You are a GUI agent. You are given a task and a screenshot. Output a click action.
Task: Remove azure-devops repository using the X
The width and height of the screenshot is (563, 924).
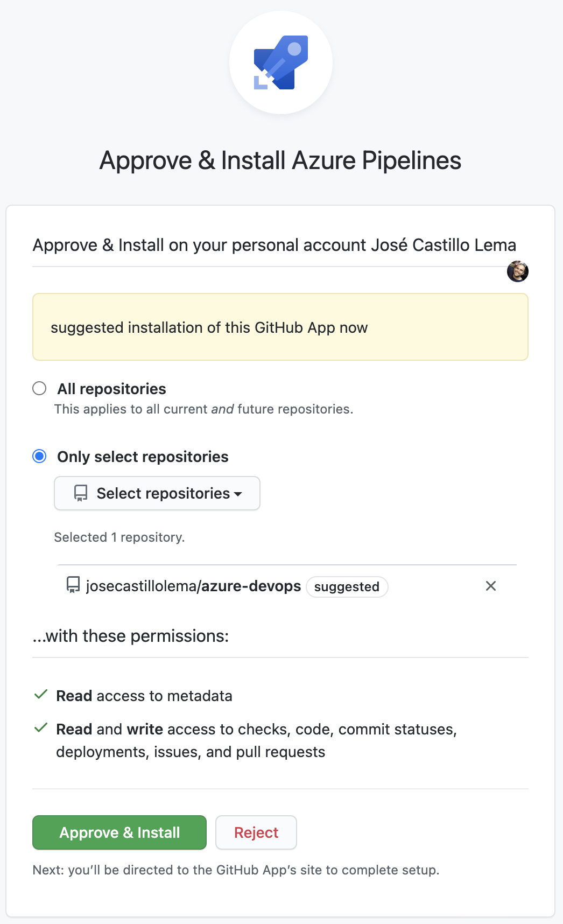pos(491,586)
